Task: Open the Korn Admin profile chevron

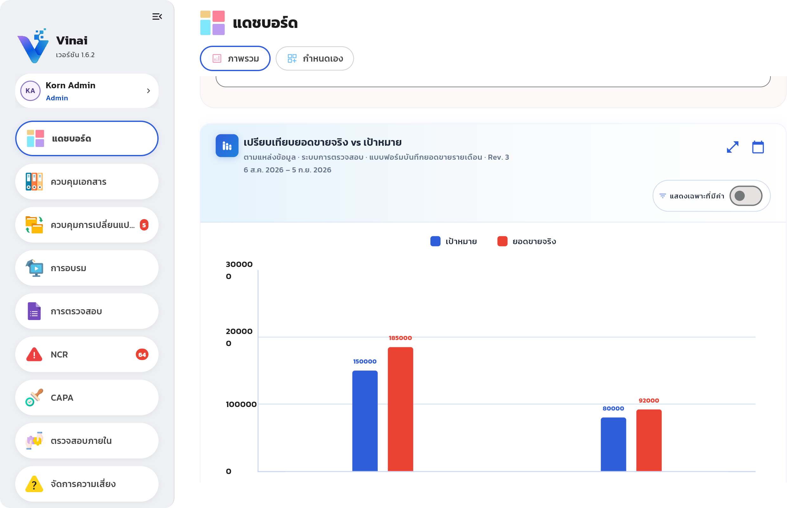Action: [x=148, y=91]
